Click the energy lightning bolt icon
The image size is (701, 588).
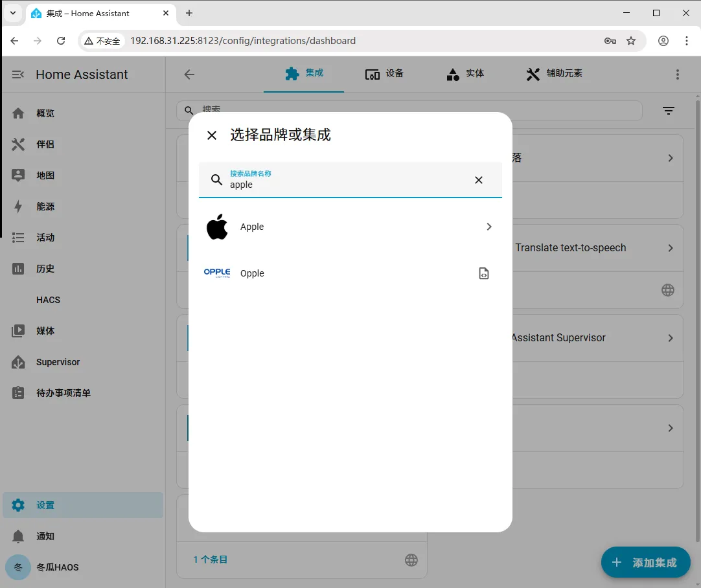18,207
